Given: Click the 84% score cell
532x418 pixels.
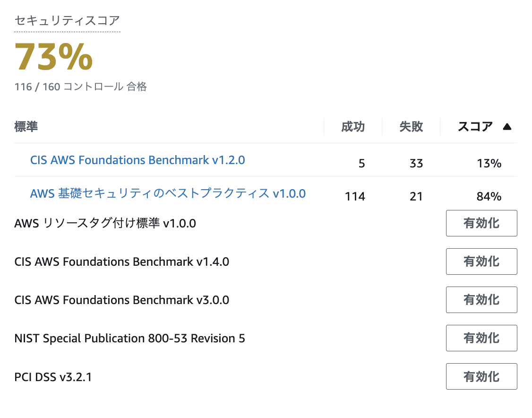Looking at the screenshot, I should tap(489, 196).
